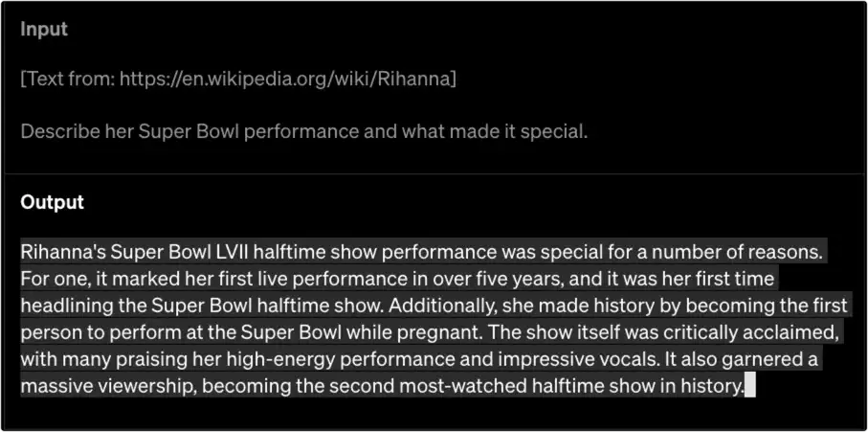
Task: Click the word "Rihanna's" starting the output
Action: [62, 253]
